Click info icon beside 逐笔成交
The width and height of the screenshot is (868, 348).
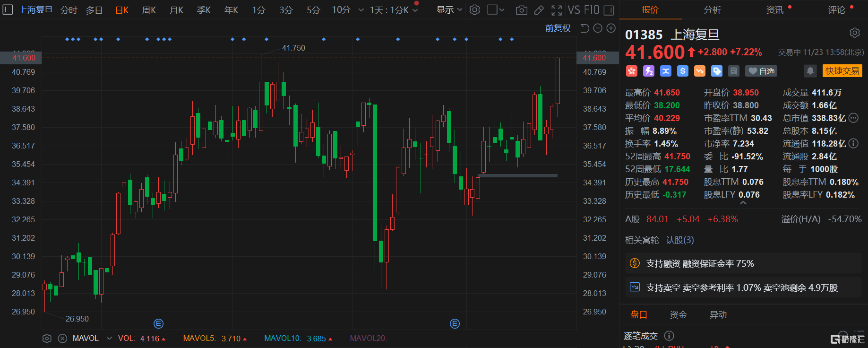coord(669,336)
